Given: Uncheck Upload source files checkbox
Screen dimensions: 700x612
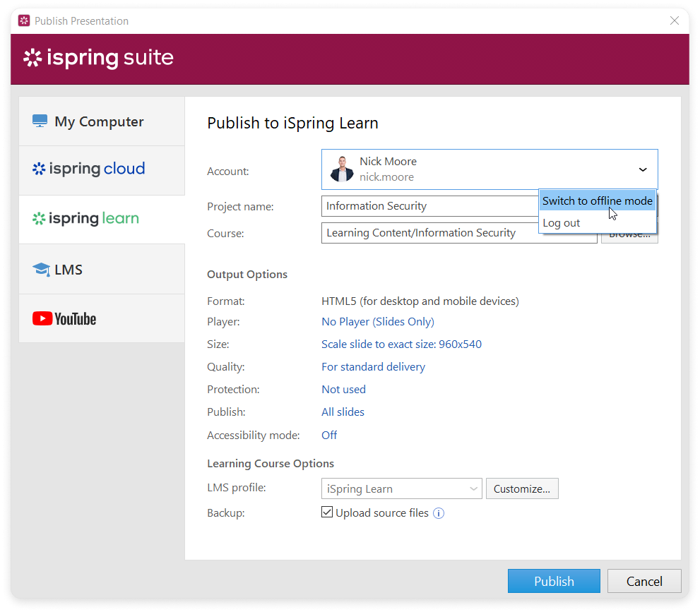Looking at the screenshot, I should (x=327, y=512).
